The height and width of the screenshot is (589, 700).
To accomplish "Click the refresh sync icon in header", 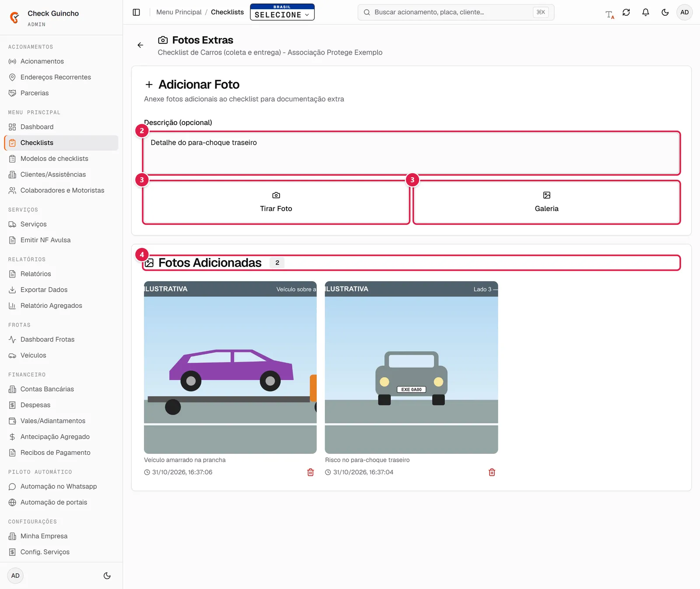I will [626, 12].
